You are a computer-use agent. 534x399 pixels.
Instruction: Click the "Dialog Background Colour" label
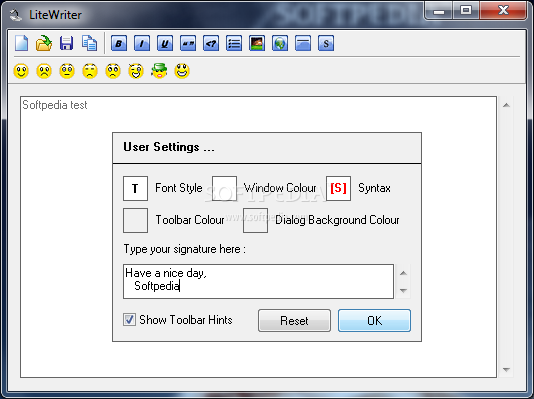click(337, 220)
